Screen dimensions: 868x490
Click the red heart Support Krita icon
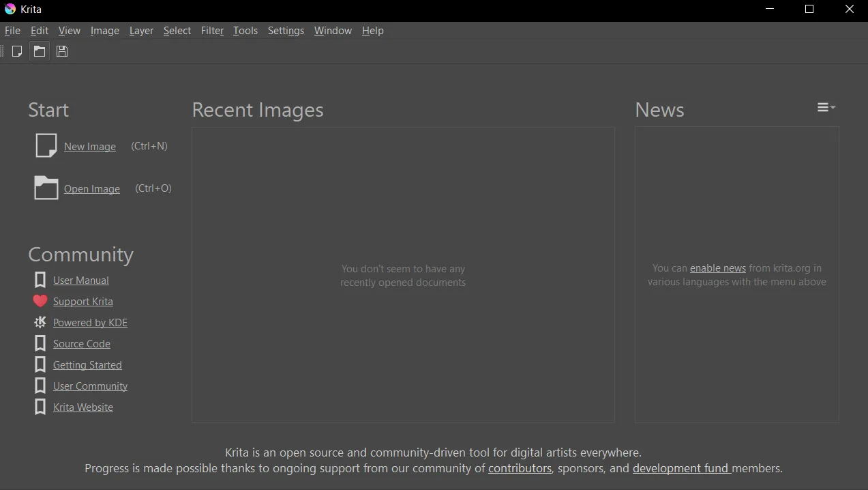(40, 301)
